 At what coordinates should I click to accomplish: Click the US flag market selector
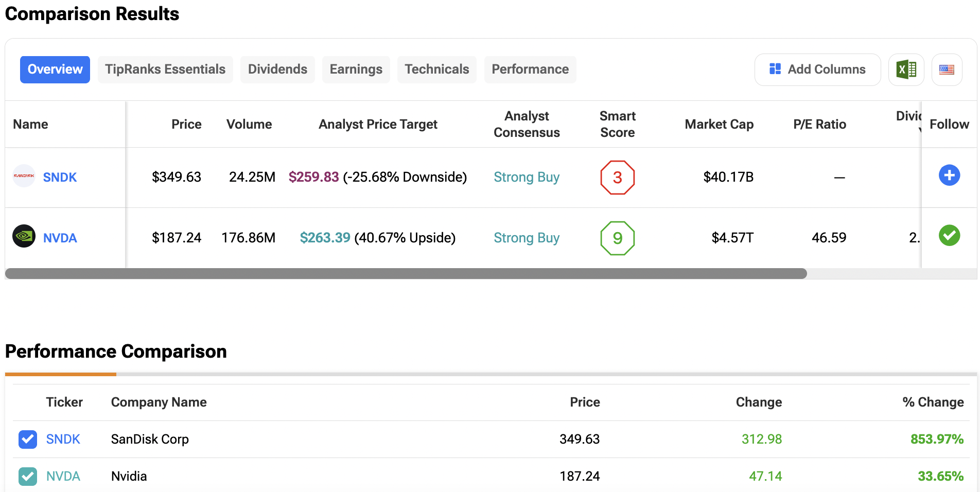coord(947,69)
